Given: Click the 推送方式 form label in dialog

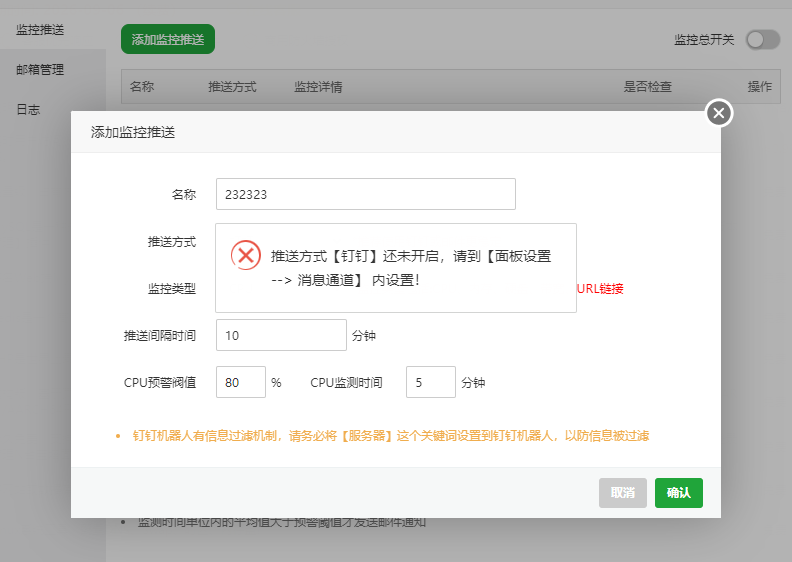Looking at the screenshot, I should pyautogui.click(x=172, y=242).
